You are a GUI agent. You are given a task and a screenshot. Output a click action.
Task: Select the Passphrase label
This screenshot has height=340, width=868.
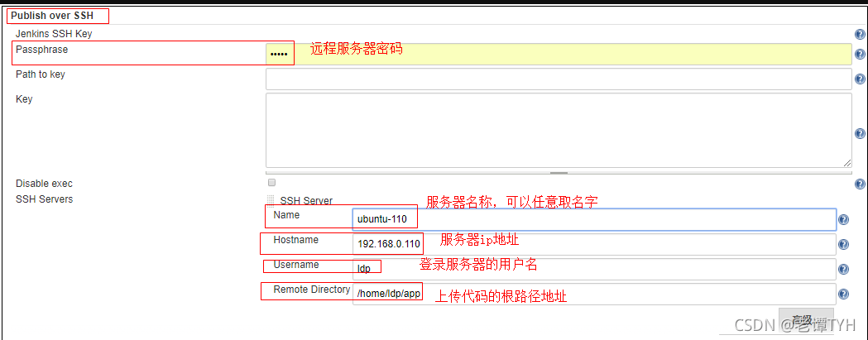pos(41,50)
